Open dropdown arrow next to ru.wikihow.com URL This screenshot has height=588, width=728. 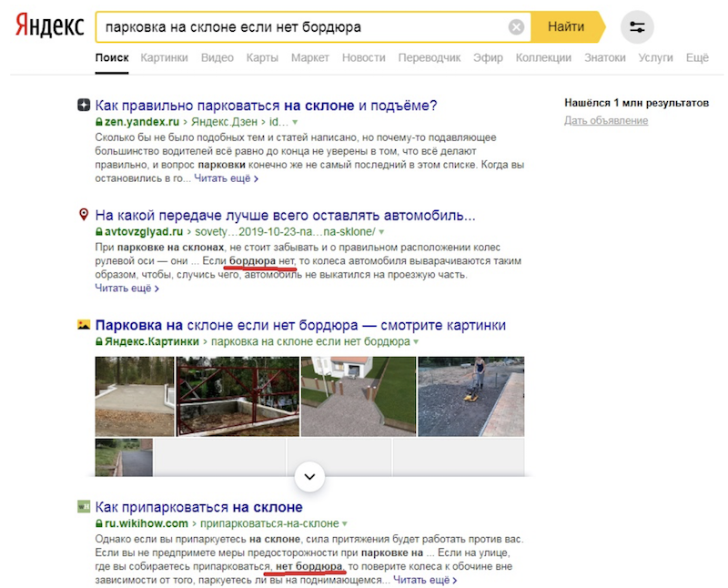(345, 524)
